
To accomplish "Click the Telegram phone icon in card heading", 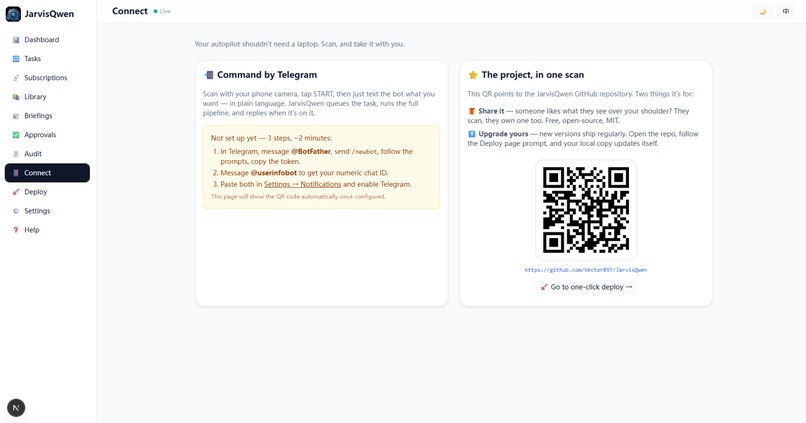I will click(209, 75).
